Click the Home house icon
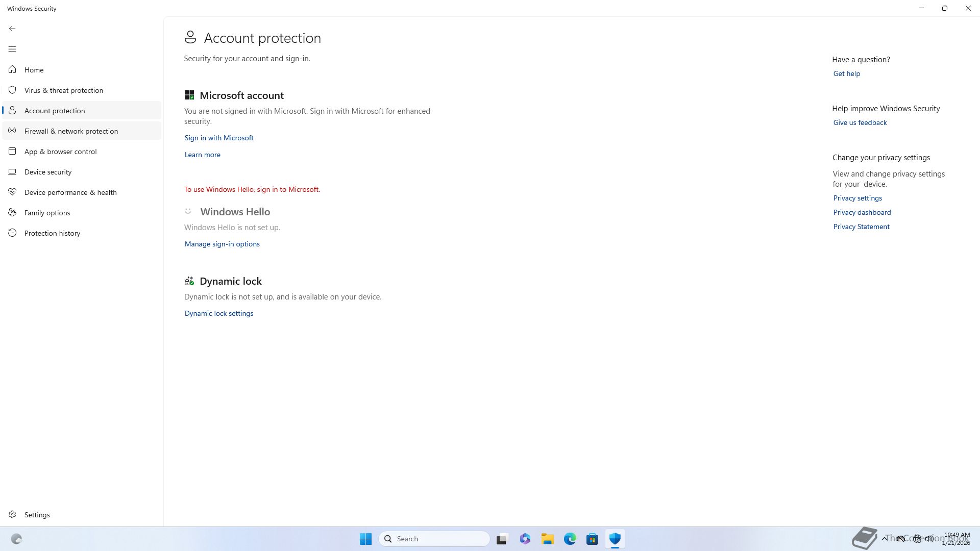The image size is (980, 551). pos(12,69)
